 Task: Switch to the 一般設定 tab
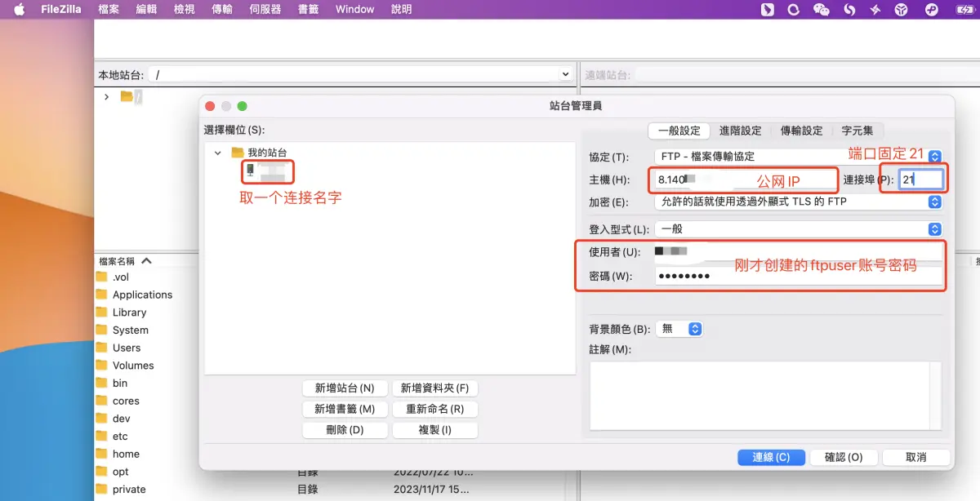(x=679, y=131)
